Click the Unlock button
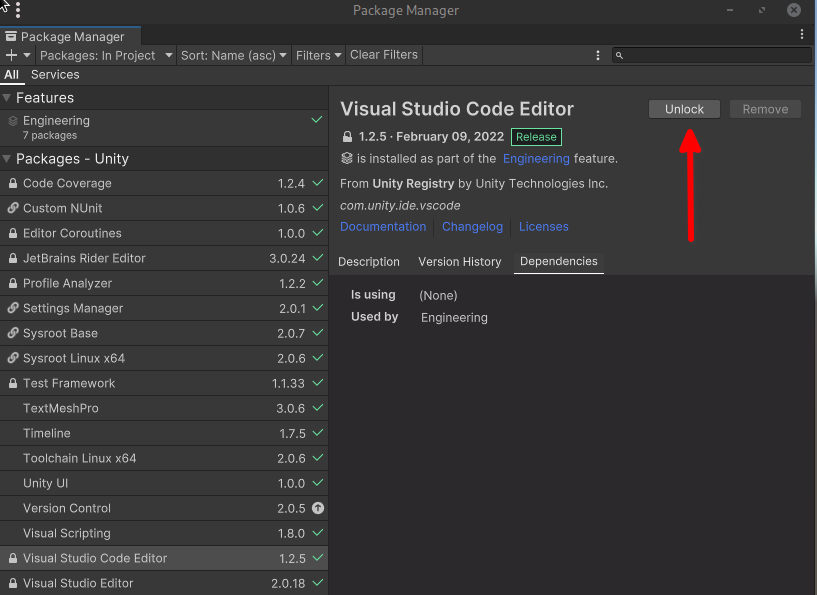 tap(684, 108)
